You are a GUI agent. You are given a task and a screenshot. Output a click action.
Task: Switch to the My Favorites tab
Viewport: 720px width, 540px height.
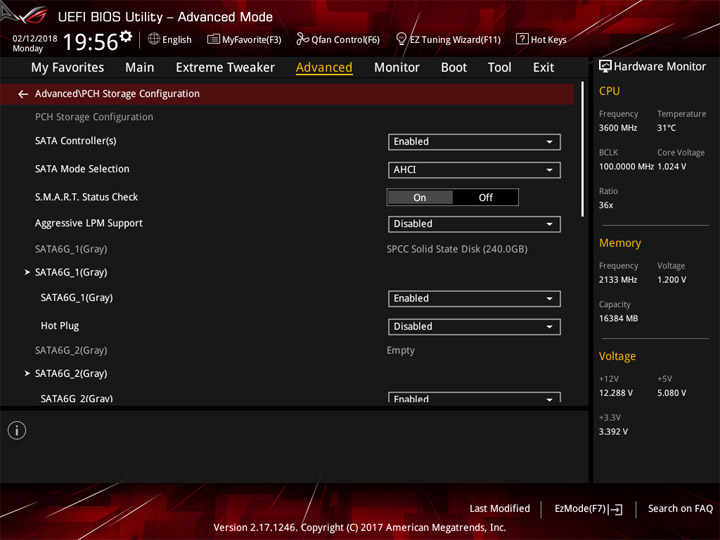68,68
